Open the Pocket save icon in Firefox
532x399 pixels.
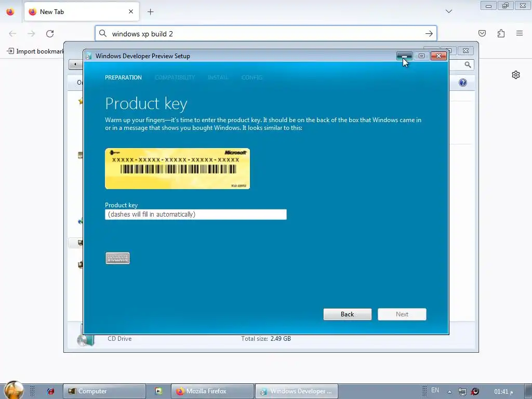(x=482, y=33)
